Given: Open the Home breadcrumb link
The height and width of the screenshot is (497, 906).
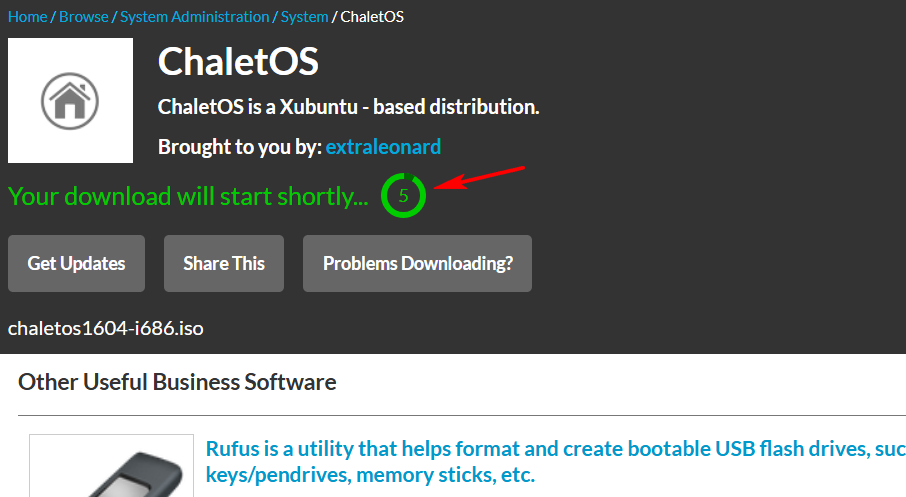Looking at the screenshot, I should point(28,17).
